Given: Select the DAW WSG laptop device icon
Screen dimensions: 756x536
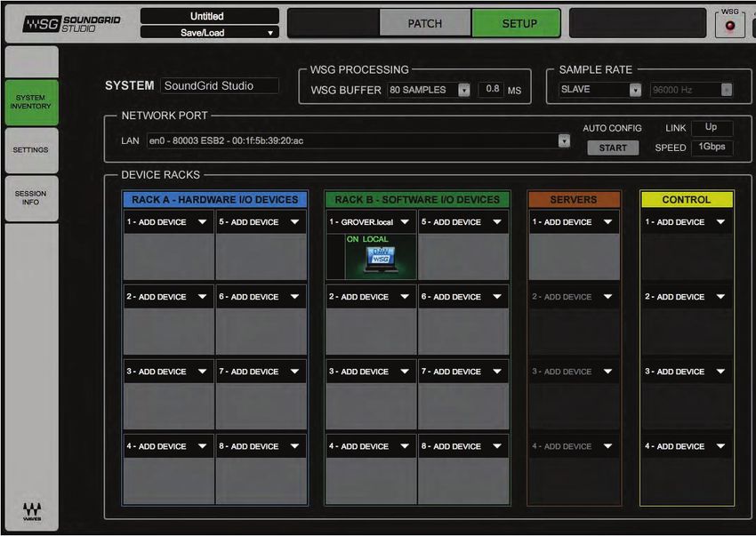Looking at the screenshot, I should [381, 258].
